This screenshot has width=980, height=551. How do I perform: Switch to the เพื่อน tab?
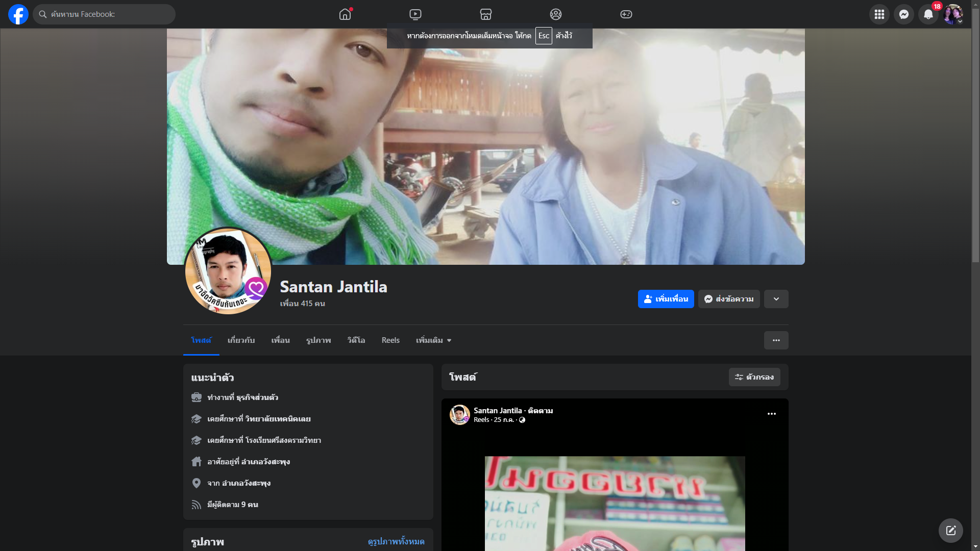click(x=280, y=340)
